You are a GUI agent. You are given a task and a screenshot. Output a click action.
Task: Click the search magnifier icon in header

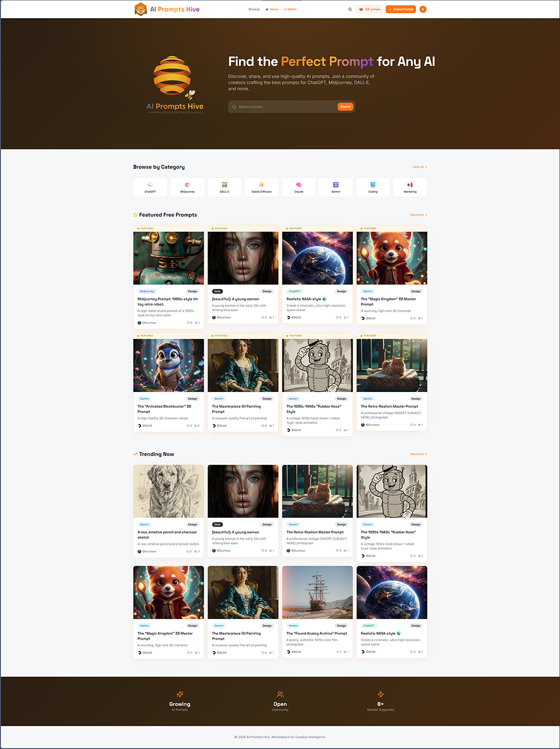350,9
